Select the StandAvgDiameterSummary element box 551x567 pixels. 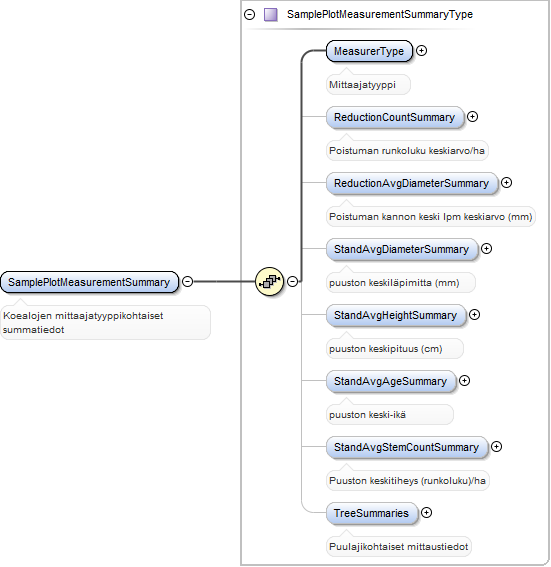(402, 249)
